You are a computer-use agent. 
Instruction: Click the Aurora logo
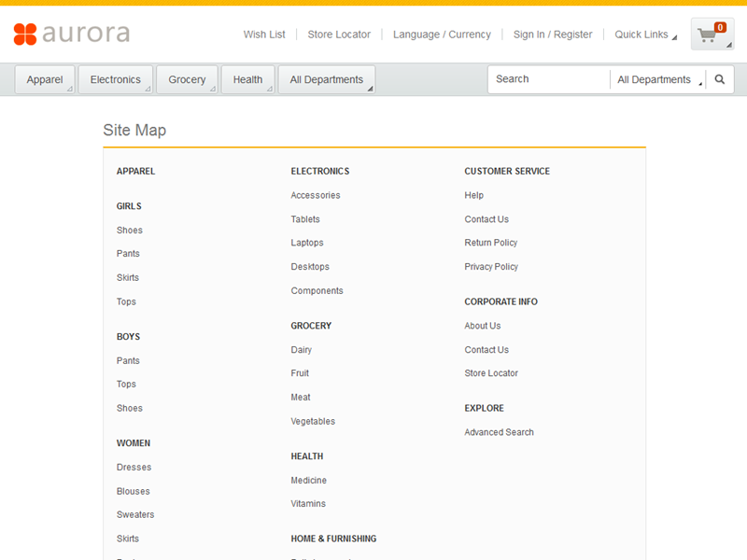point(72,35)
